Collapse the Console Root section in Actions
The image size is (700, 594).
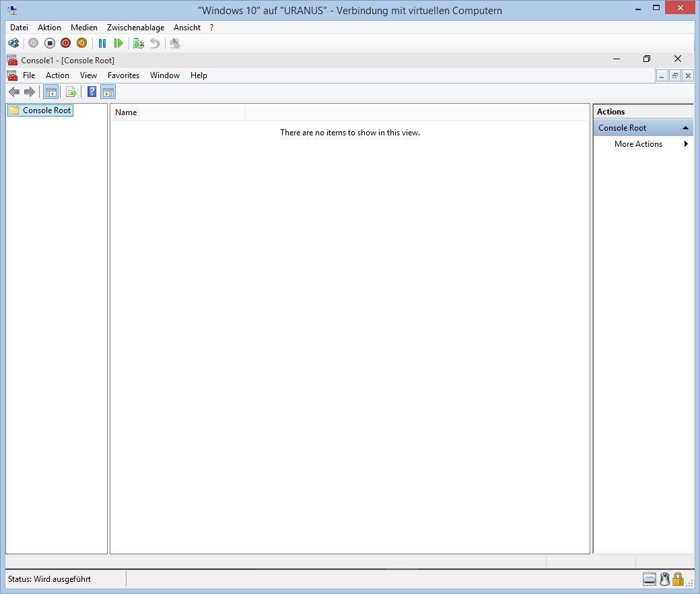pos(685,128)
